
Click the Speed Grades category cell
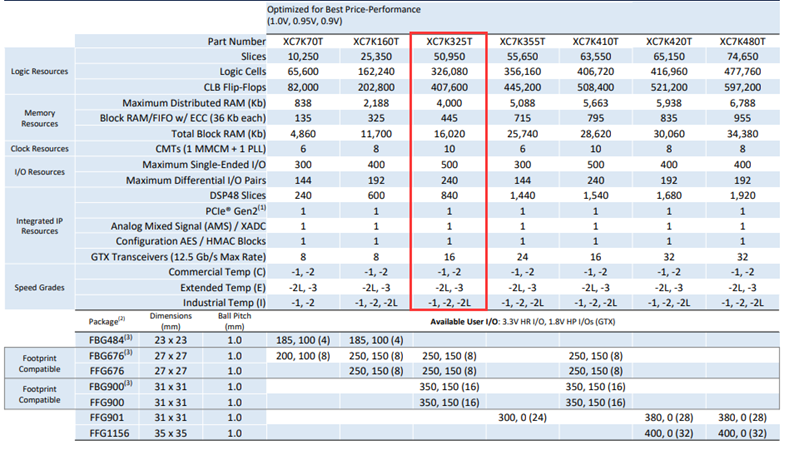[39, 287]
